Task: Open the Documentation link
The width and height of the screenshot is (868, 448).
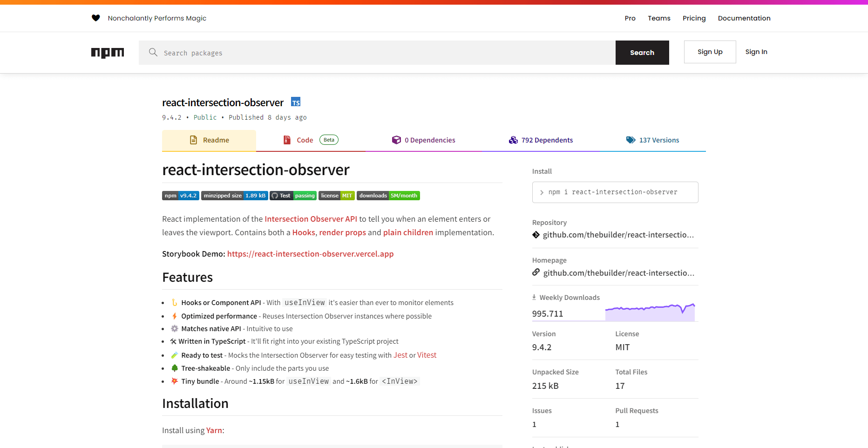Action: pyautogui.click(x=744, y=18)
